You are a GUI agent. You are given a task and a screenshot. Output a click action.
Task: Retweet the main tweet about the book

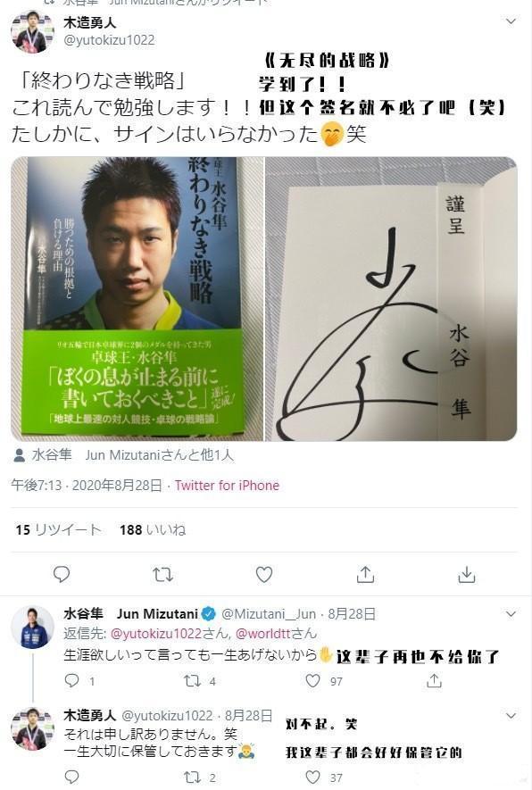162,574
